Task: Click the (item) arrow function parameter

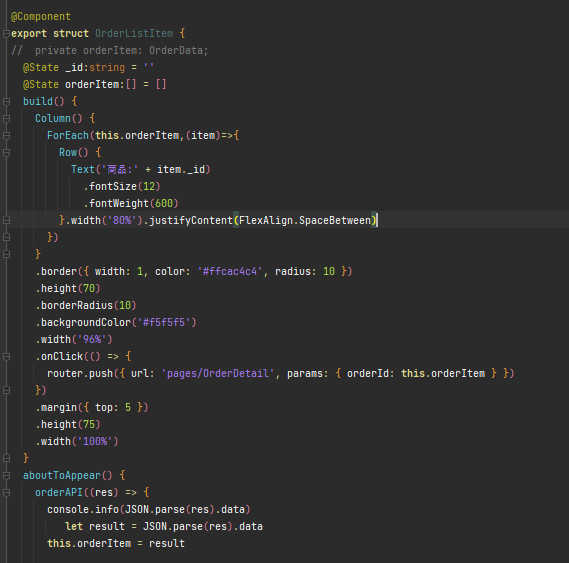Action: tap(203, 135)
